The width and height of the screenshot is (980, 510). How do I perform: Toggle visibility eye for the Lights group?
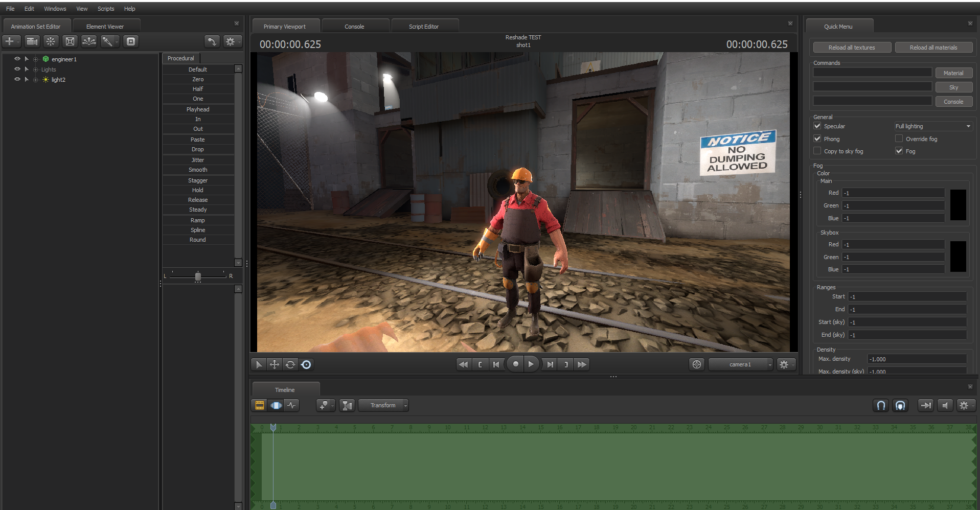pyautogui.click(x=17, y=69)
